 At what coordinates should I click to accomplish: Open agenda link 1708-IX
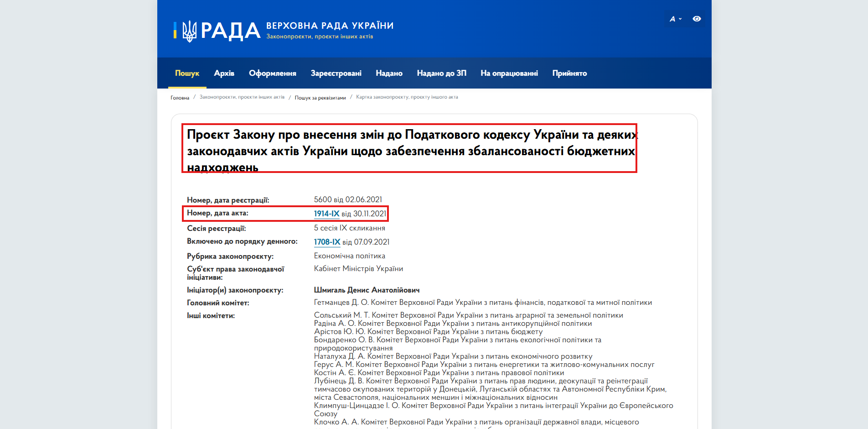coord(327,242)
